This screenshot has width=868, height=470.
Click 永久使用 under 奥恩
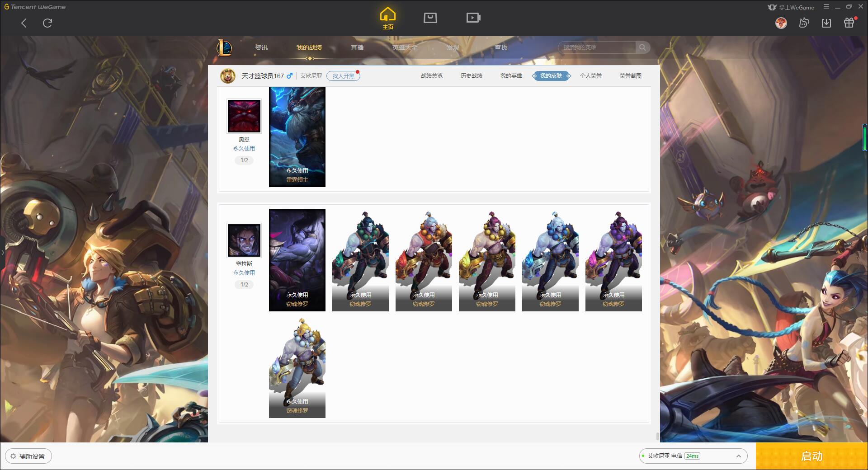(244, 149)
